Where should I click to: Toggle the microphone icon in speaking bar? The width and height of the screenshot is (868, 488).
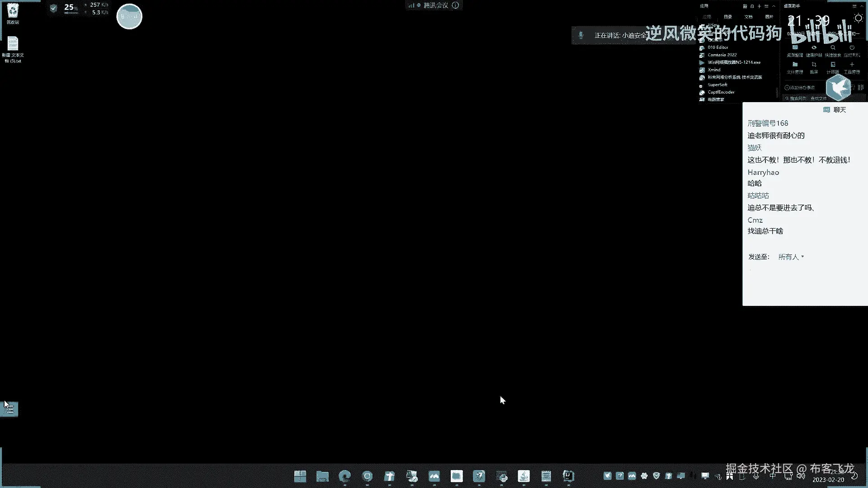581,35
